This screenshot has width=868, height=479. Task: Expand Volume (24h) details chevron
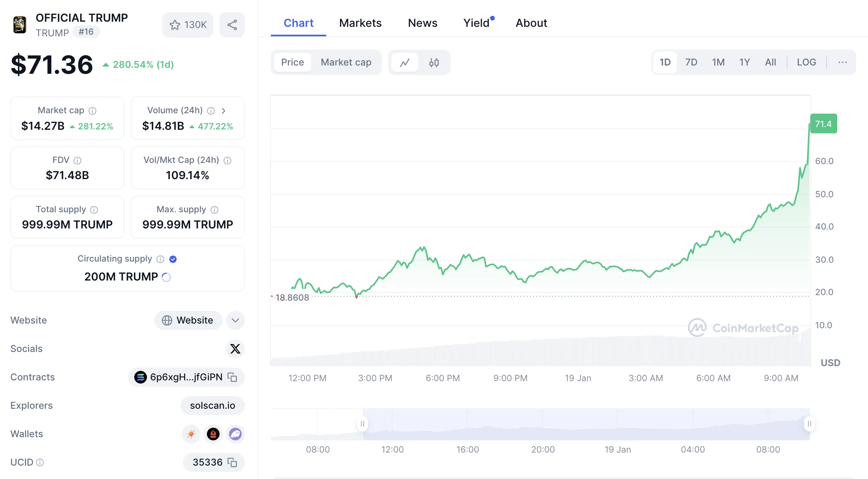[224, 111]
